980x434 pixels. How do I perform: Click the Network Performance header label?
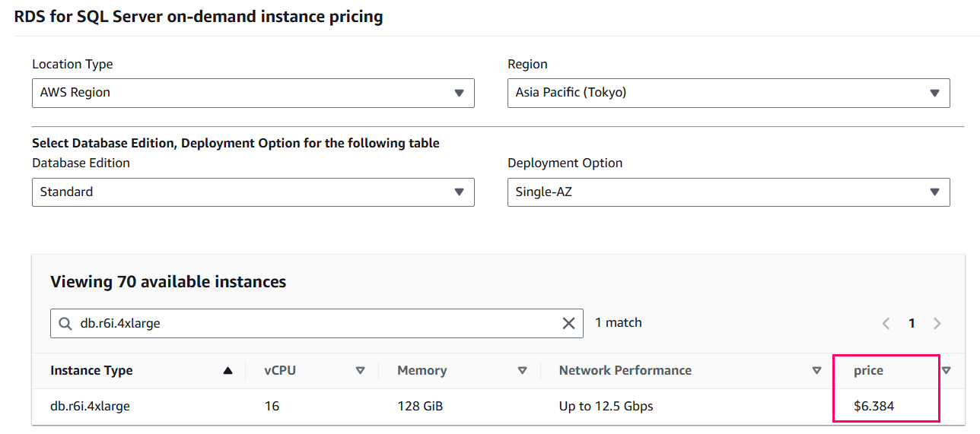625,371
